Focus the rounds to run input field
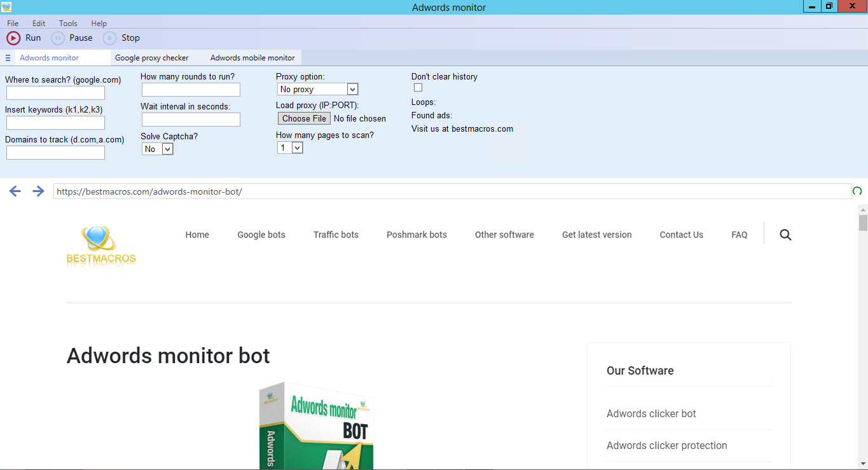The width and height of the screenshot is (868, 470). (x=191, y=90)
